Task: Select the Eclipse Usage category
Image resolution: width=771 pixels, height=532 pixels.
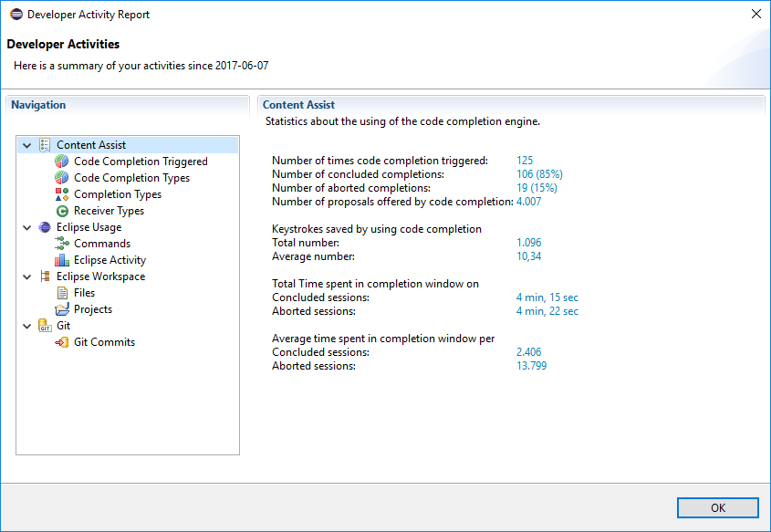Action: (x=89, y=227)
